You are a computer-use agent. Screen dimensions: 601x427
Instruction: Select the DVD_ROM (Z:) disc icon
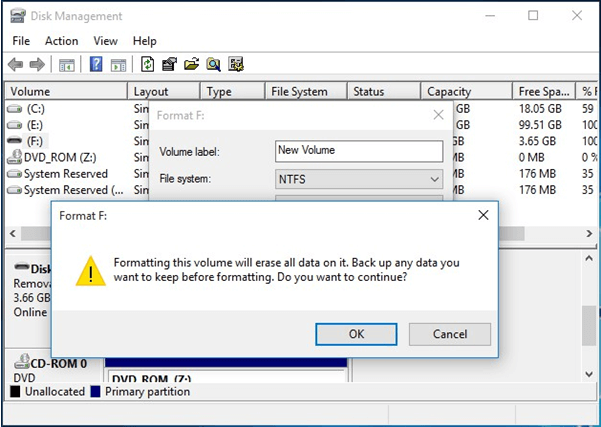pyautogui.click(x=15, y=157)
